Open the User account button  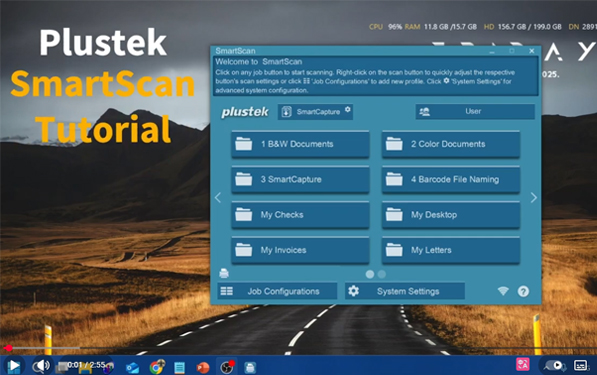(475, 112)
